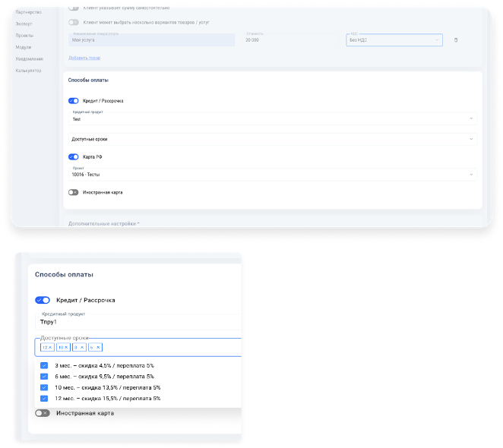Click the Добавить товар link
503x448 pixels.
click(84, 58)
